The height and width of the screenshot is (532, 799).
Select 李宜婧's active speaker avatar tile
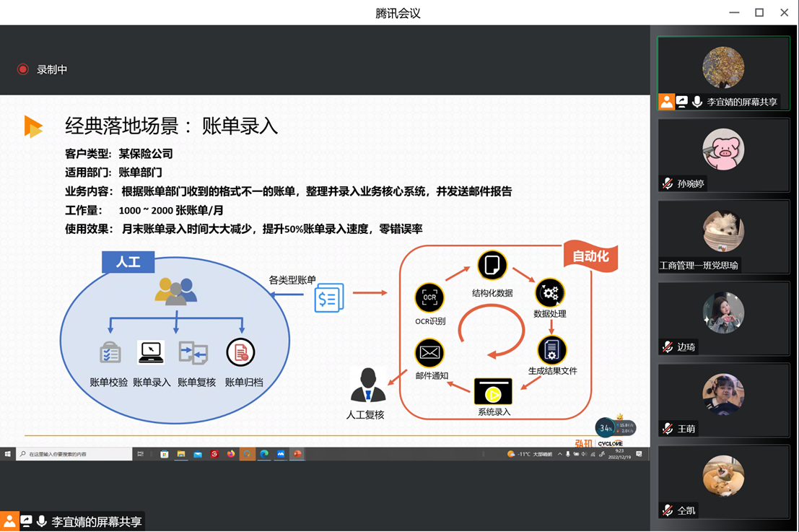tap(723, 69)
